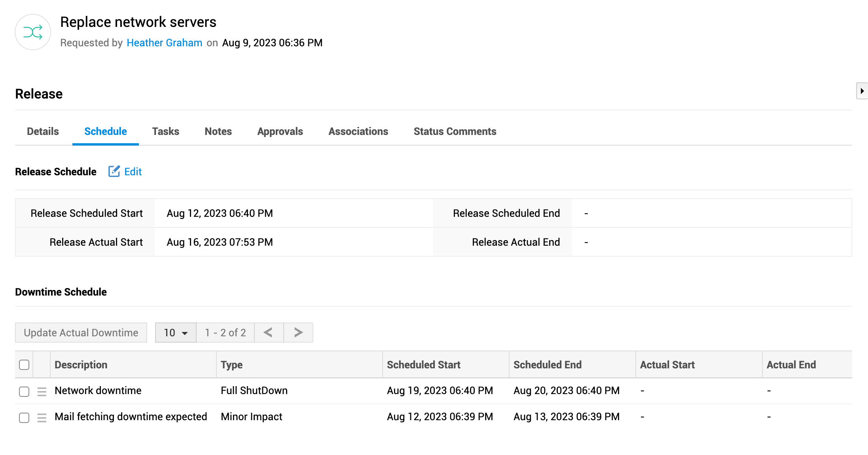Viewport: 868px width, 455px height.
Task: Click the 'Minor Impact' type cell
Action: tap(252, 417)
